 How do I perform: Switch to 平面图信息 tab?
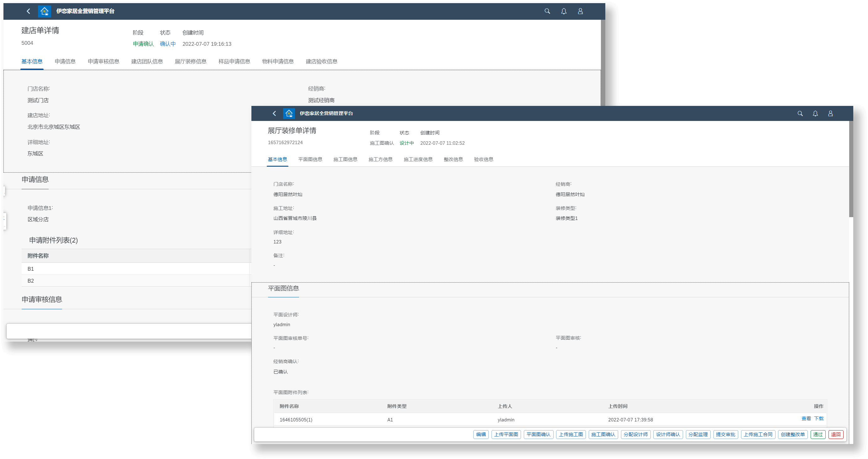310,159
